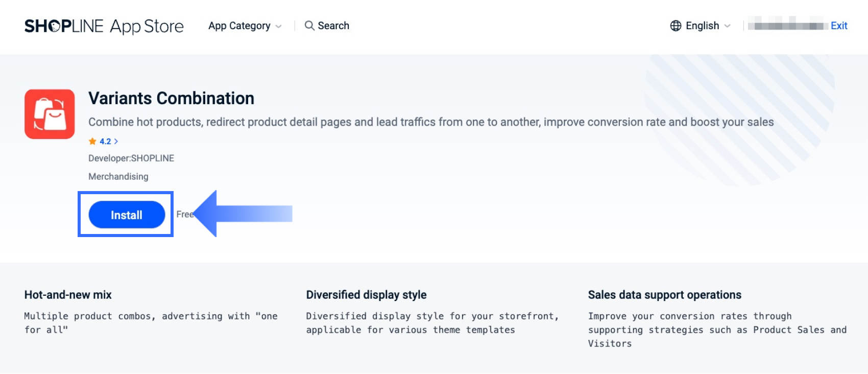Click the blurred account name

tap(787, 25)
